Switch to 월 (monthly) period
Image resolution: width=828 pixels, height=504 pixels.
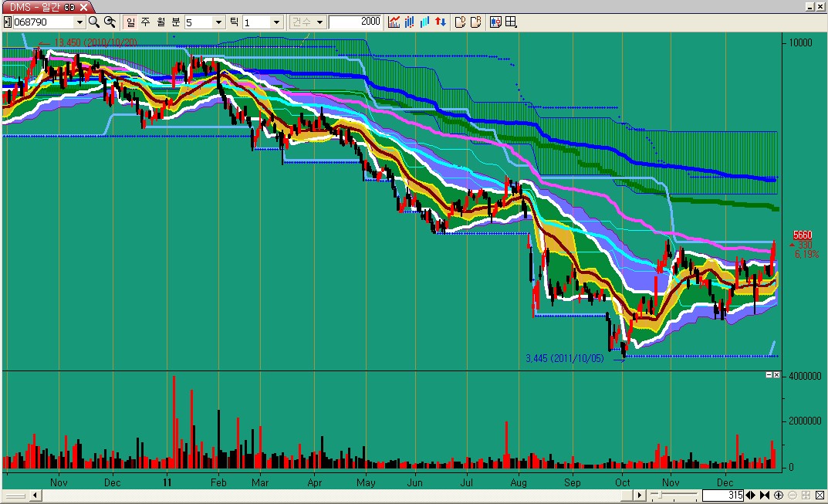point(161,22)
